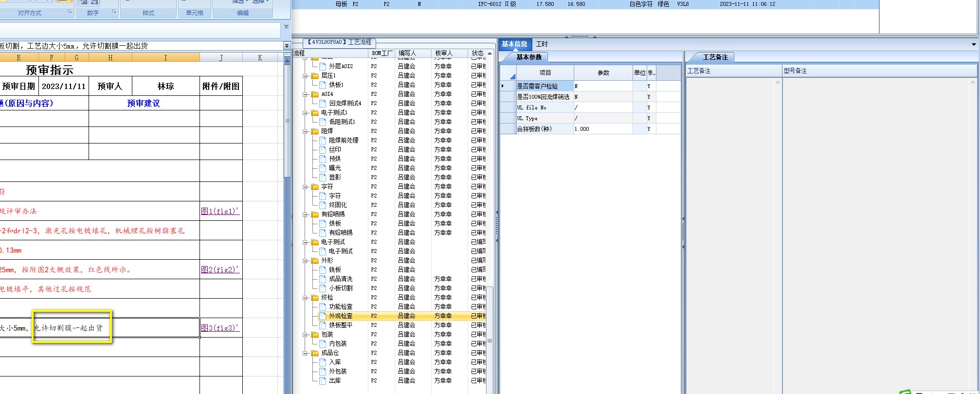Screen dimensions: 980x394
Task: Click the AOI4 folder icon
Action: coord(315,94)
